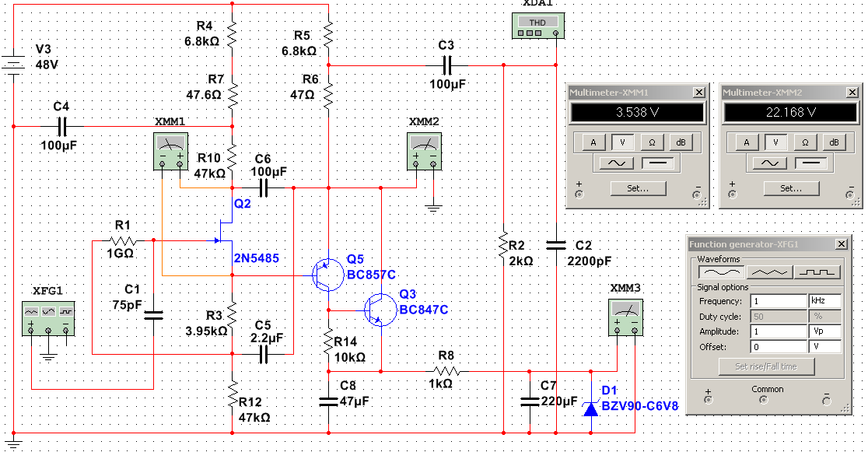Click the Set rise/Fall time button
Viewport: 868px width, 452px height.
[766, 366]
